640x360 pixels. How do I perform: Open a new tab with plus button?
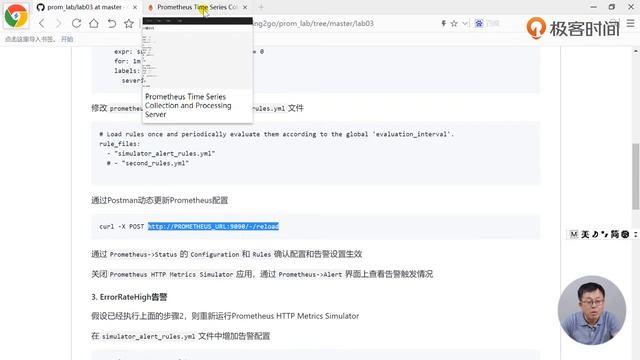coord(261,7)
